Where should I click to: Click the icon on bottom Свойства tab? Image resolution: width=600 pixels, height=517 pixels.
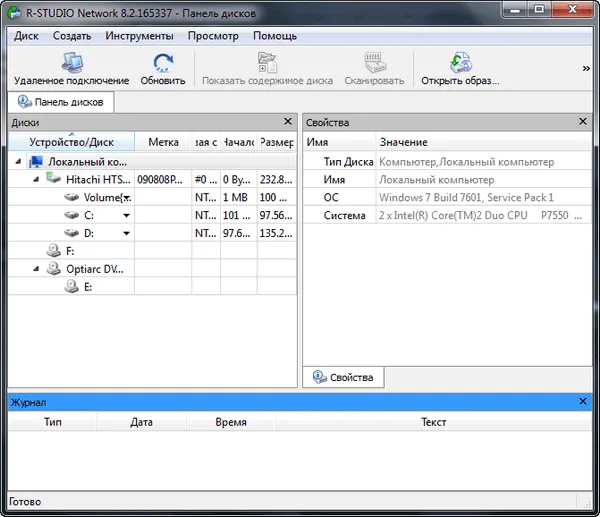320,377
